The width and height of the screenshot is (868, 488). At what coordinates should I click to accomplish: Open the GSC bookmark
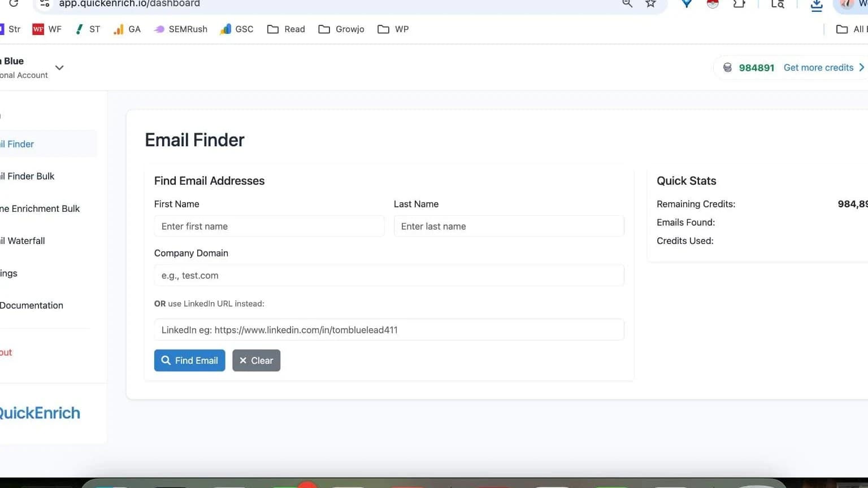[237, 29]
